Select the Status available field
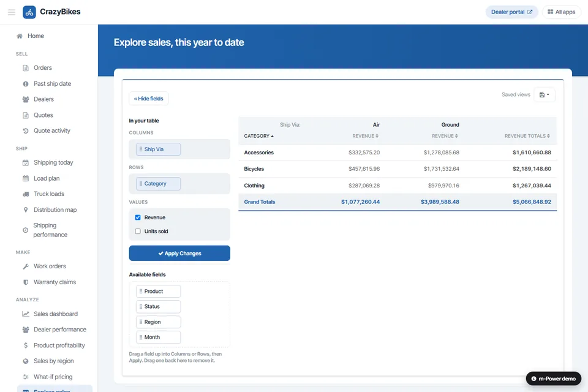Image resolution: width=588 pixels, height=392 pixels. [158, 307]
